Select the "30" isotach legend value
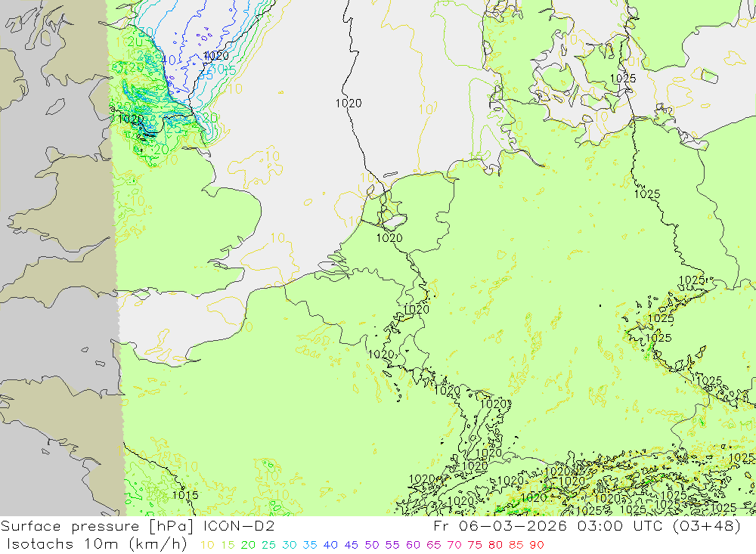The image size is (756, 554). [290, 546]
